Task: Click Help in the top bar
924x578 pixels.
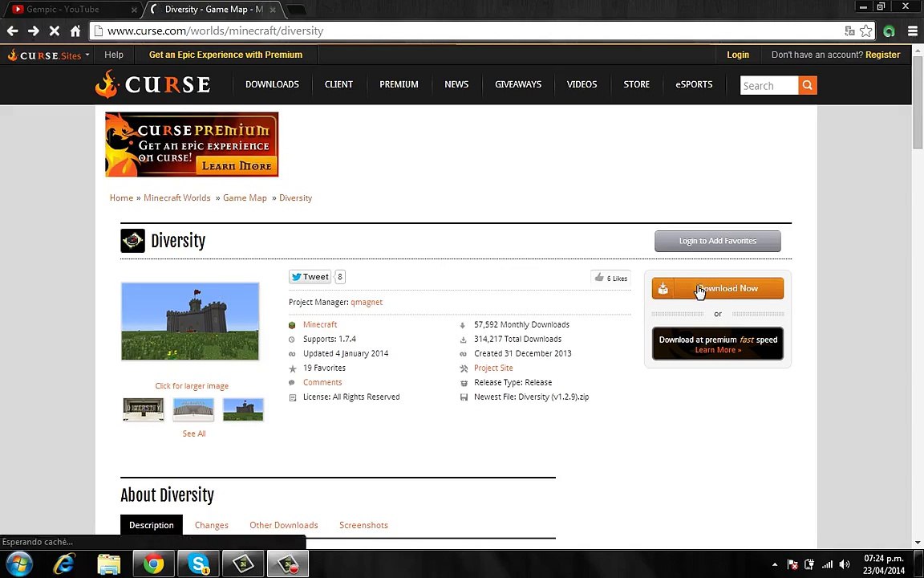Action: [x=114, y=55]
